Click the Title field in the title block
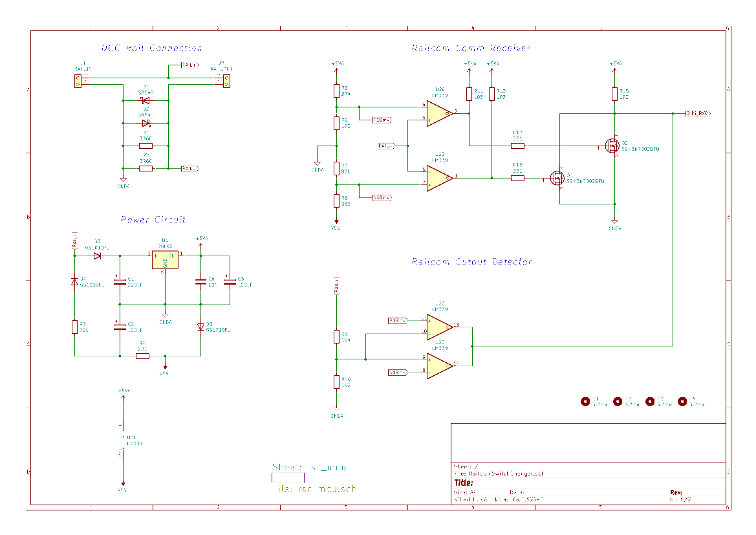 tap(464, 483)
